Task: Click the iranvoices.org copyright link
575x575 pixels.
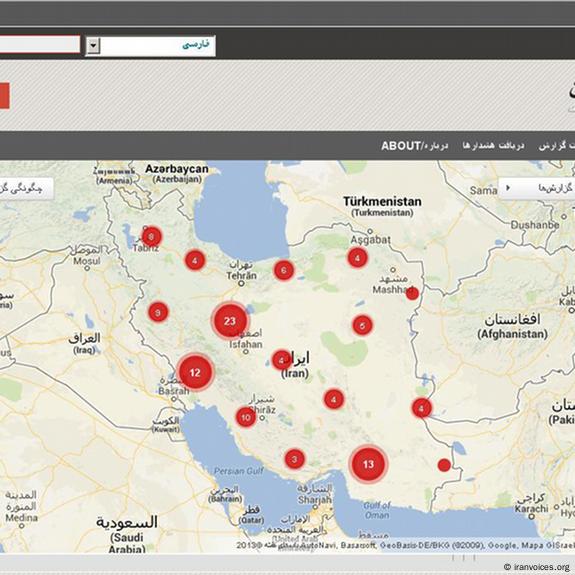Action: [x=538, y=567]
